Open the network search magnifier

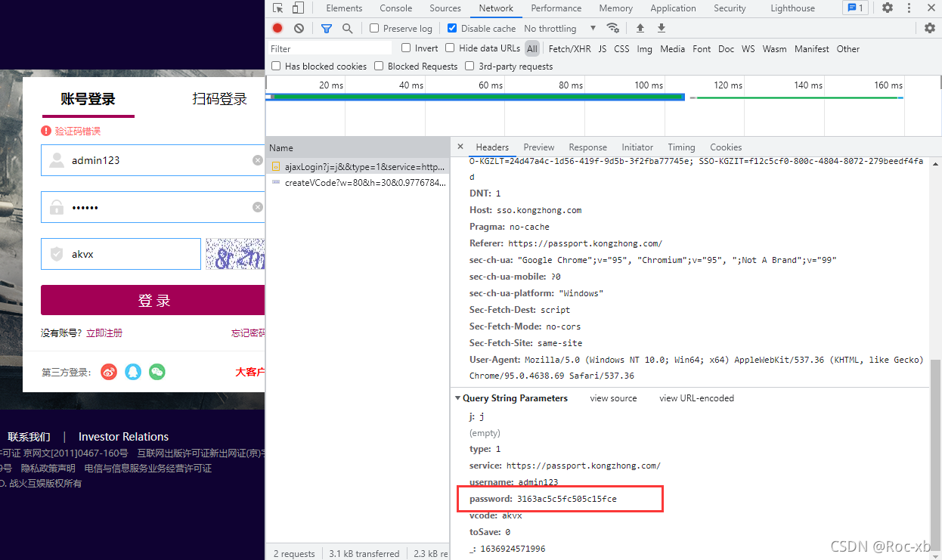(347, 28)
